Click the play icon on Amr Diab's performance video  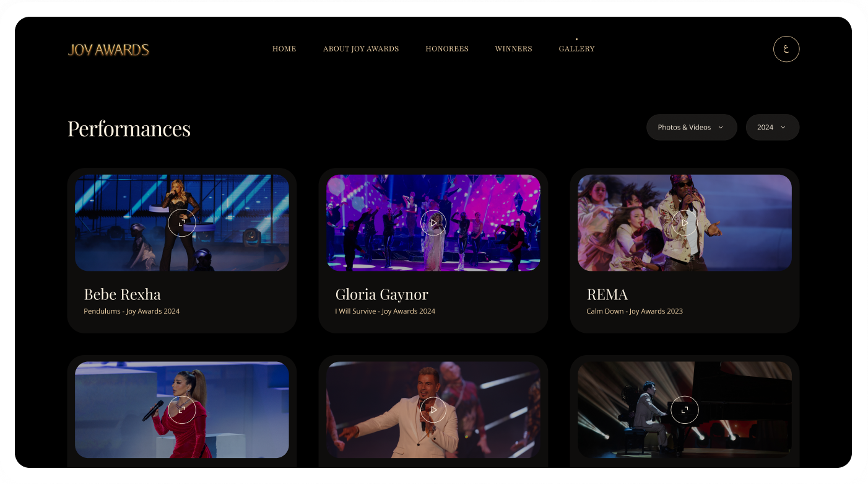433,410
